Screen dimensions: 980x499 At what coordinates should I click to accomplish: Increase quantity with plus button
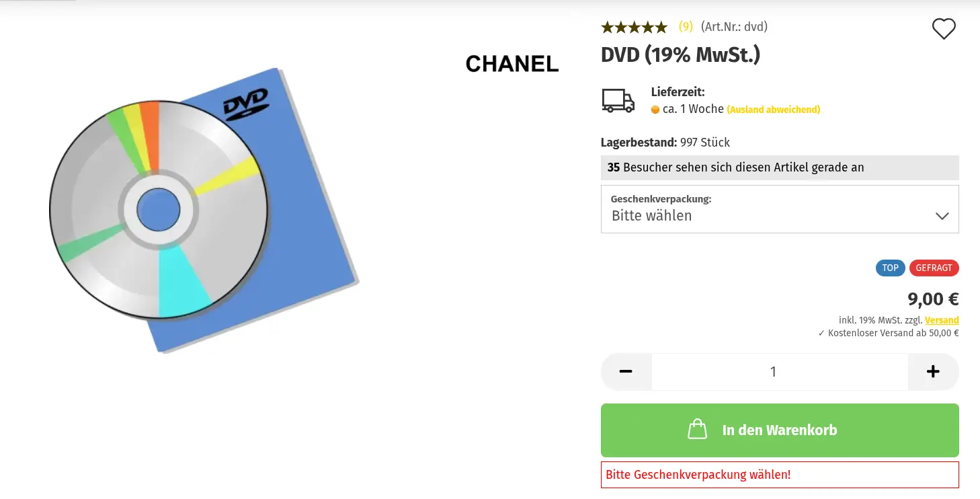click(933, 372)
